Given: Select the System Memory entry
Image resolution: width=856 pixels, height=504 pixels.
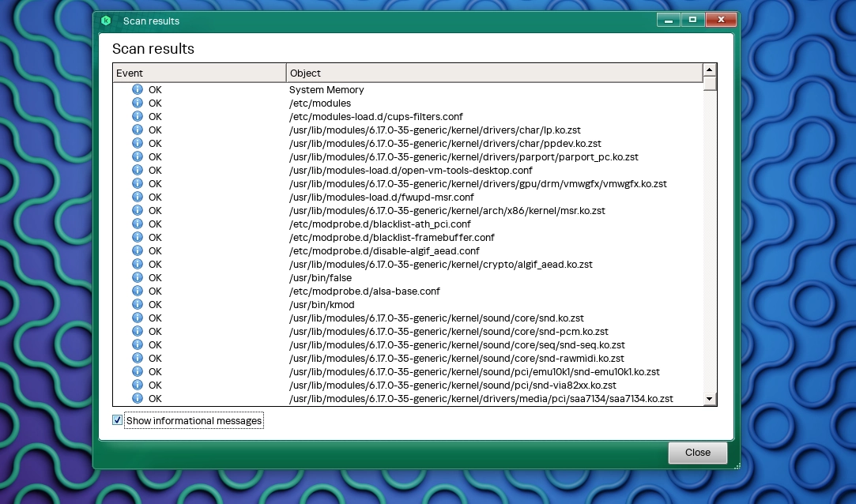Looking at the screenshot, I should click(326, 89).
